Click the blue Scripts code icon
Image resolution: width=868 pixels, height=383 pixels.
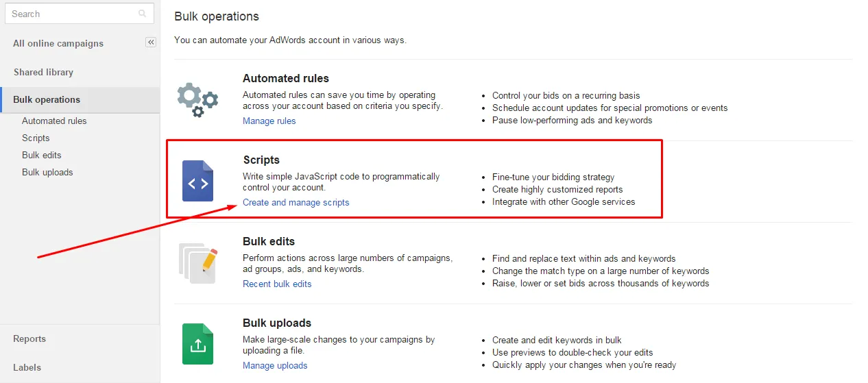click(198, 181)
